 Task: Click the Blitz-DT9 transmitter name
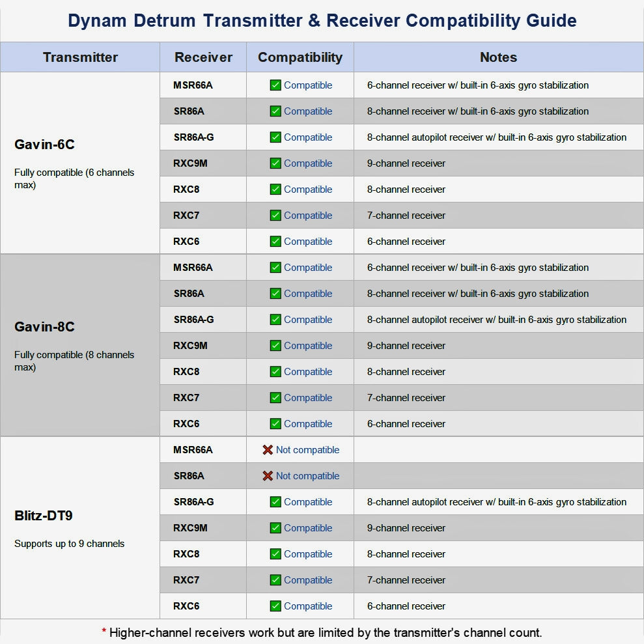(43, 516)
